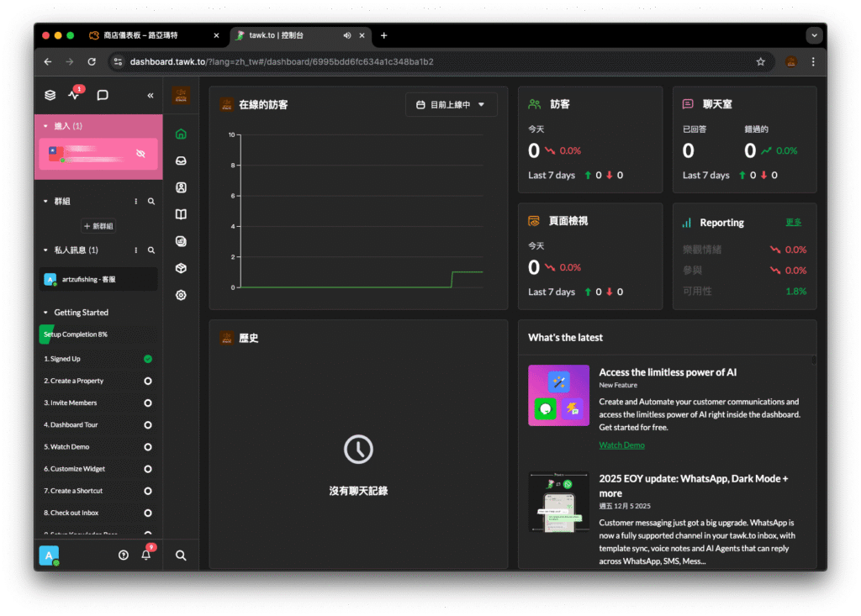Open the administration gear icon
Screen dimensions: 861x616
click(x=181, y=295)
